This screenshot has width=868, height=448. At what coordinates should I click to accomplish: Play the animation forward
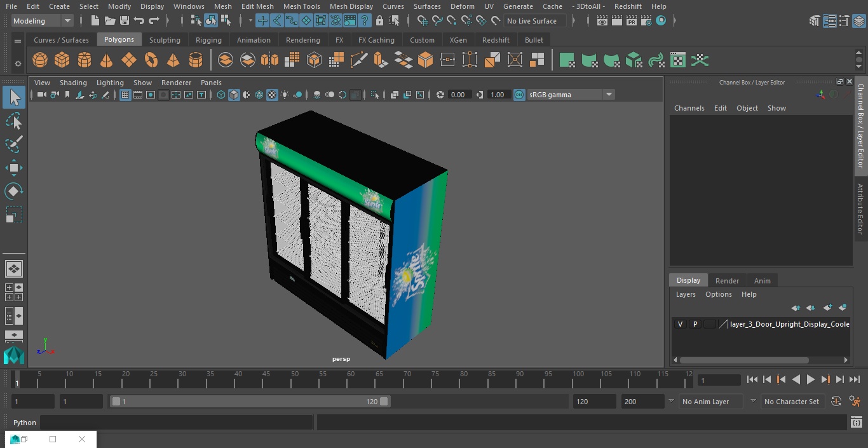[811, 379]
